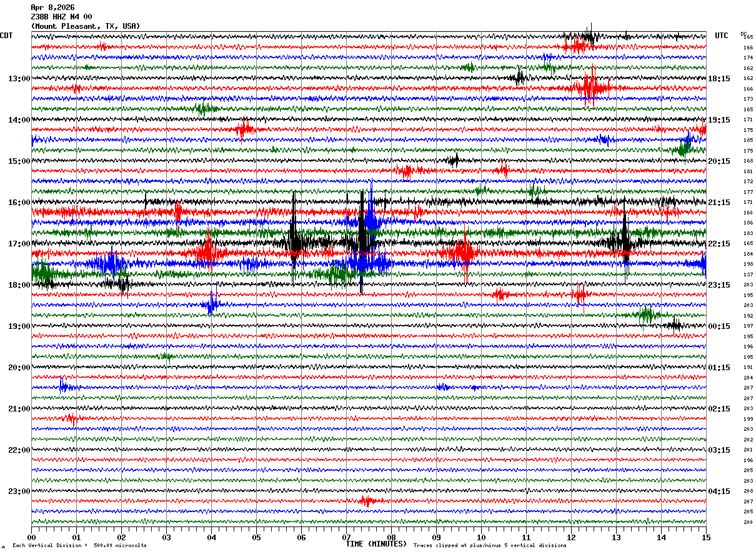Pick the 23:00 CDT time label
This screenshot has height=554, width=756.
pos(19,491)
